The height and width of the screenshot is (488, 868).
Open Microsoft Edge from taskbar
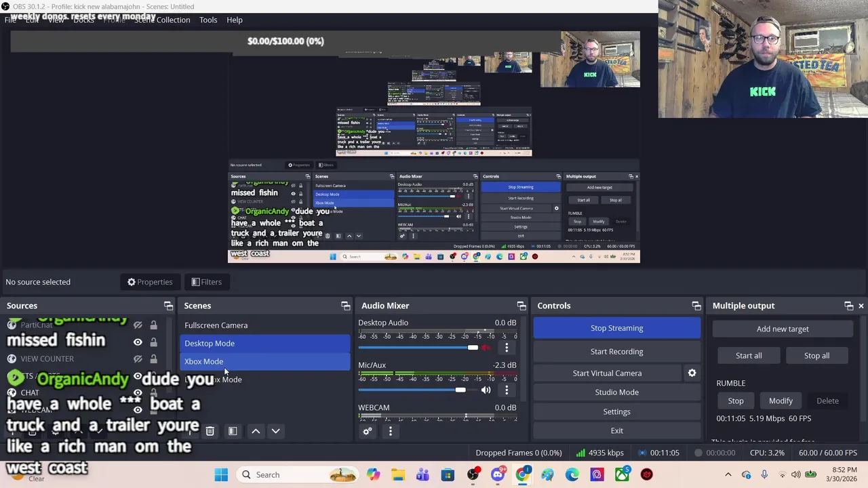point(572,474)
